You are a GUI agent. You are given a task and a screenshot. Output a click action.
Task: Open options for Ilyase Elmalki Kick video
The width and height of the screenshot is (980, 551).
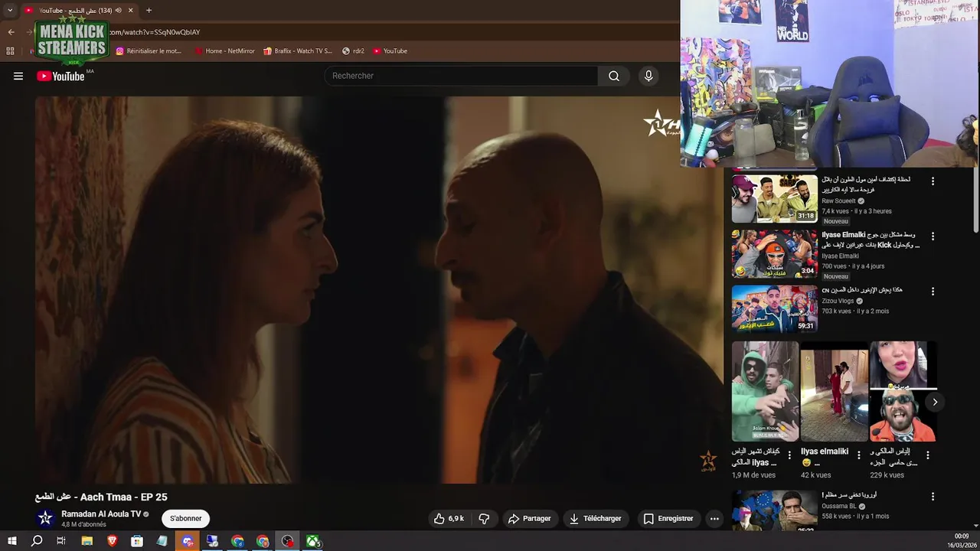[x=933, y=236]
